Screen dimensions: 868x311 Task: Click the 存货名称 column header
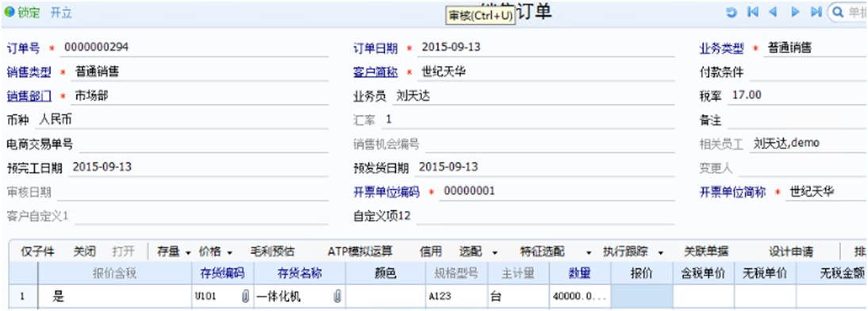[299, 274]
